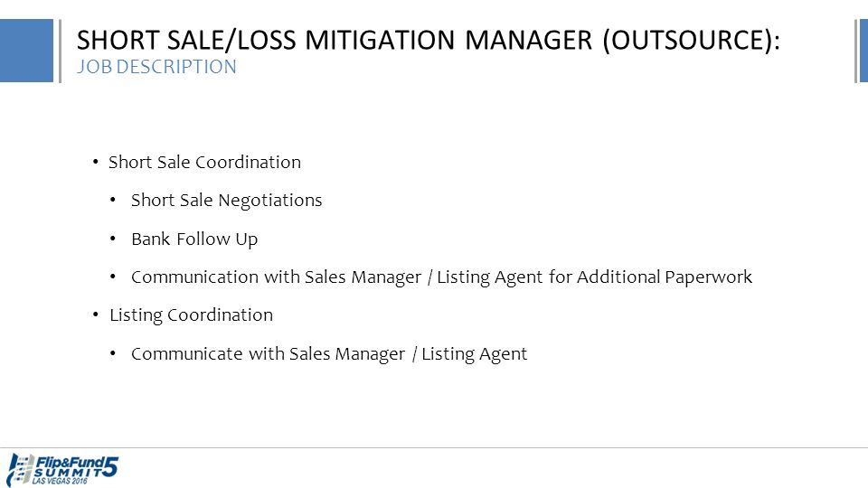Click the 'Bank Follow Up' bullet text
Viewport: 868px width, 488px height.
(194, 239)
